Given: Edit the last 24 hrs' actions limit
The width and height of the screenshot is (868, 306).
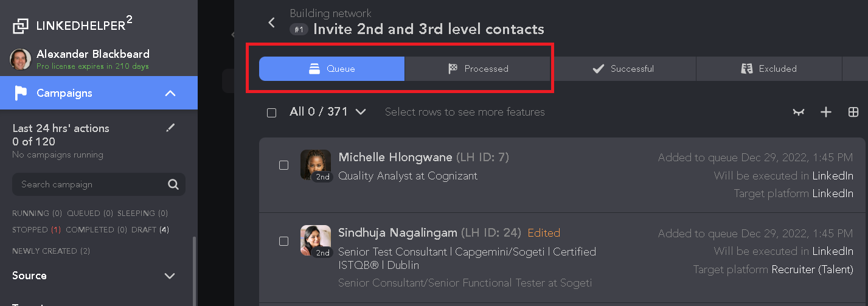Looking at the screenshot, I should [x=170, y=128].
